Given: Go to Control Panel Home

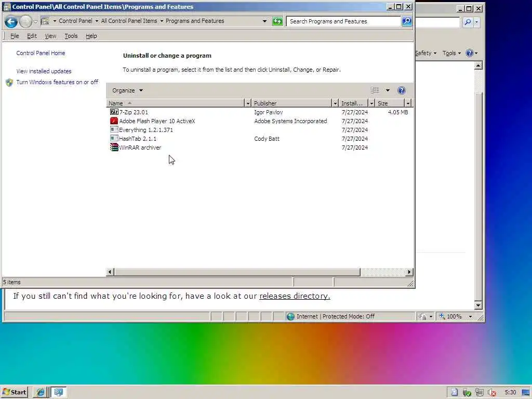Looking at the screenshot, I should tap(41, 53).
